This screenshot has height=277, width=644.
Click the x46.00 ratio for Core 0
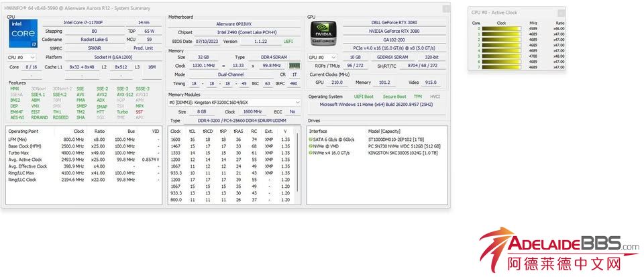click(559, 29)
